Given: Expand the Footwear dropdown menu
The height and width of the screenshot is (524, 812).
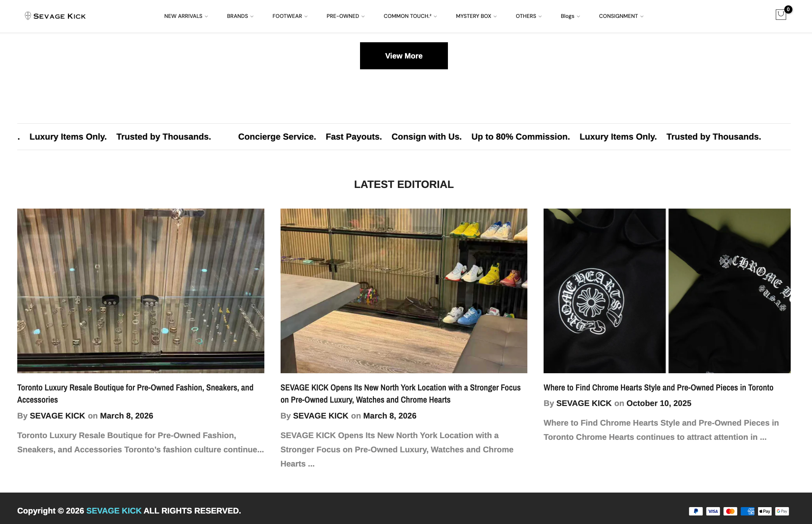Looking at the screenshot, I should click(290, 16).
